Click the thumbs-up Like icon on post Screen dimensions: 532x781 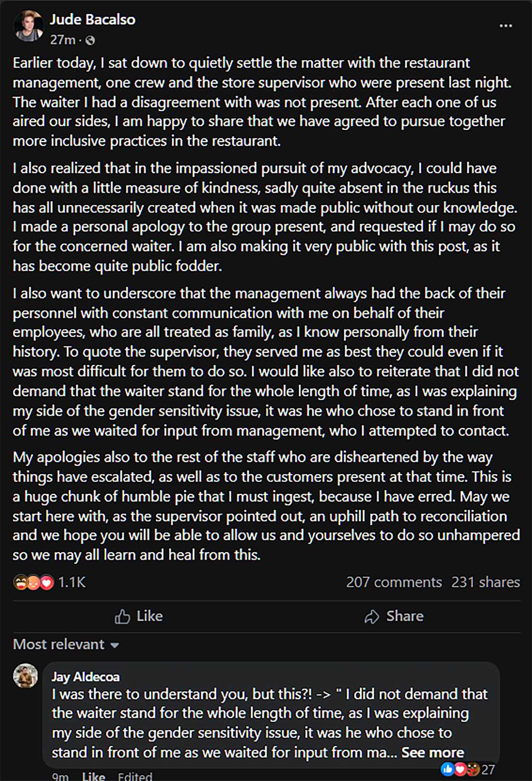(123, 617)
